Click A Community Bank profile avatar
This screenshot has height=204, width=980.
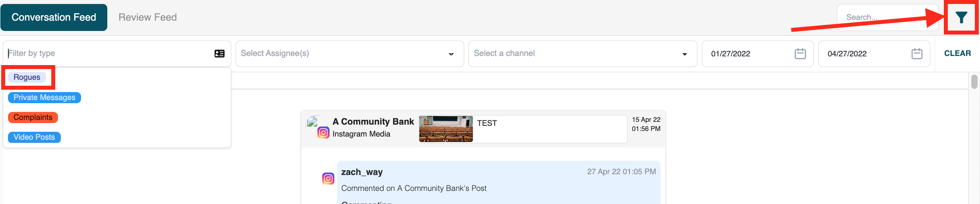point(312,121)
